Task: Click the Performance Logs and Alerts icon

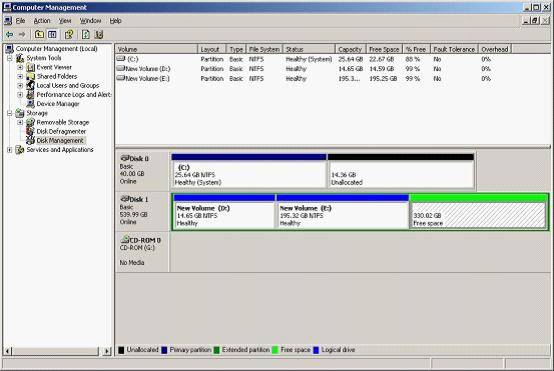Action: 31,95
